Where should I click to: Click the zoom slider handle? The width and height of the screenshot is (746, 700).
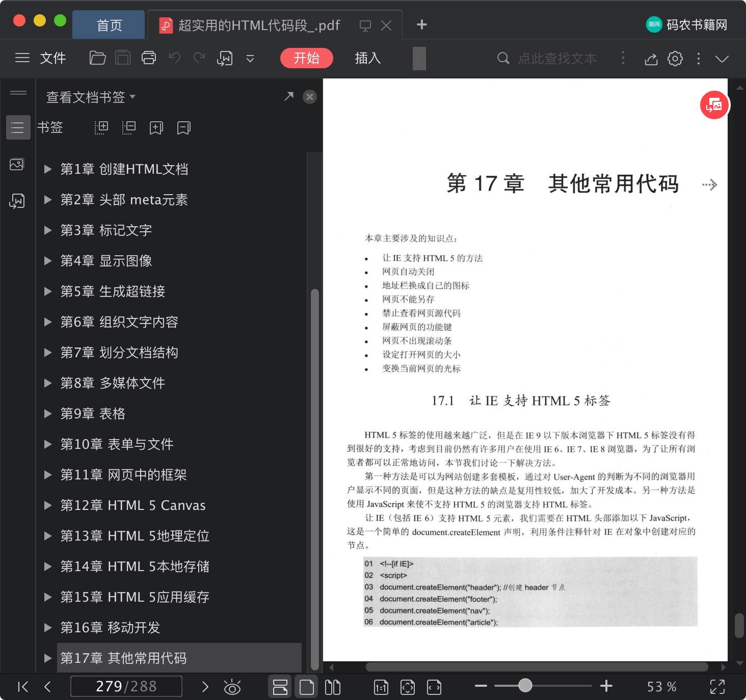(x=525, y=686)
